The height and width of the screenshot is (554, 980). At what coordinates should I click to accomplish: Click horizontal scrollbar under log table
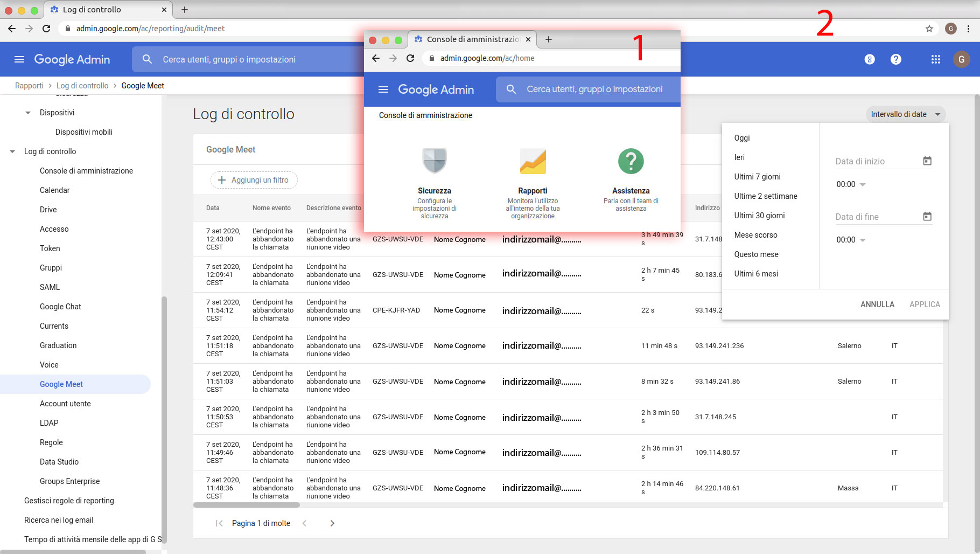tap(247, 505)
